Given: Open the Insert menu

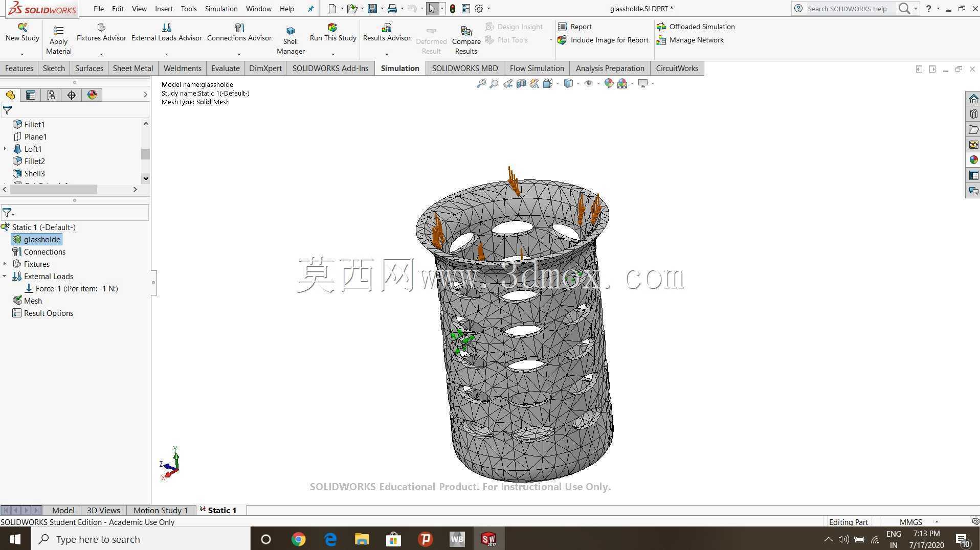Looking at the screenshot, I should tap(164, 9).
